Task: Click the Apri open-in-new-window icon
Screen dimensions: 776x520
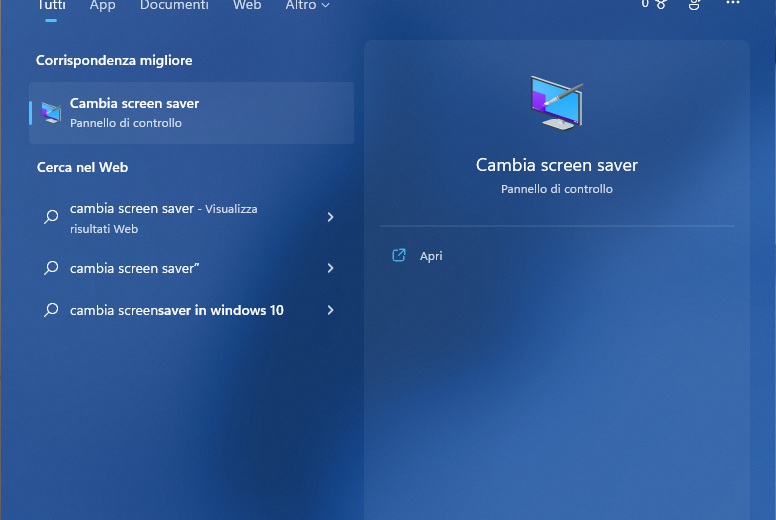Action: pyautogui.click(x=399, y=255)
